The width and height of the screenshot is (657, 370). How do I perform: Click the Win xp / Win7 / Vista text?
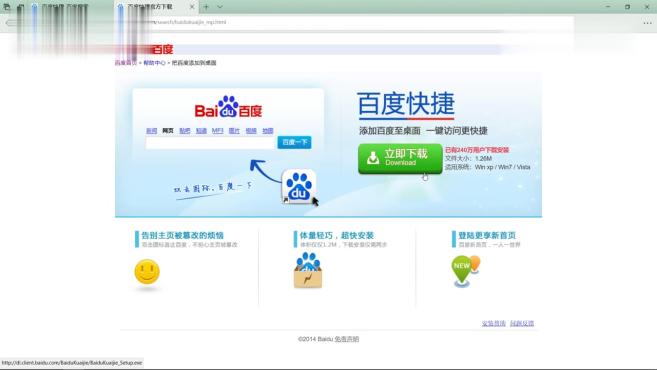pyautogui.click(x=502, y=167)
